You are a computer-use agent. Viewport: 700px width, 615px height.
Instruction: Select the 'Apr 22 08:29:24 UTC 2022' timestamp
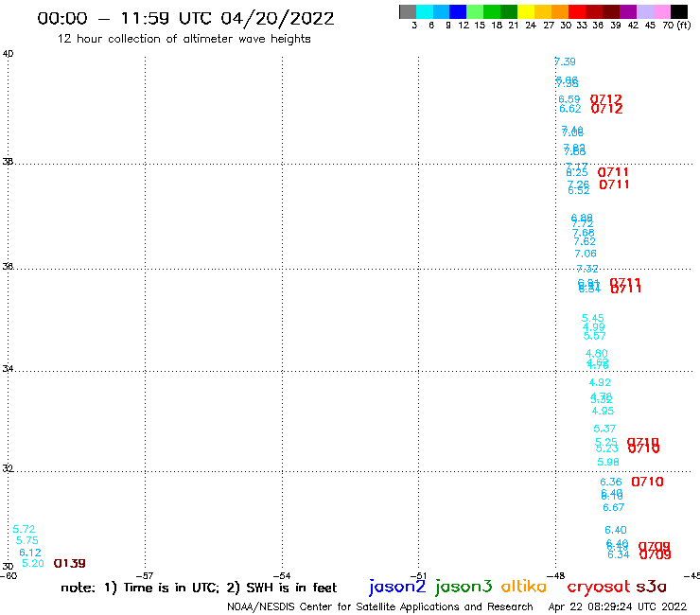point(618,606)
